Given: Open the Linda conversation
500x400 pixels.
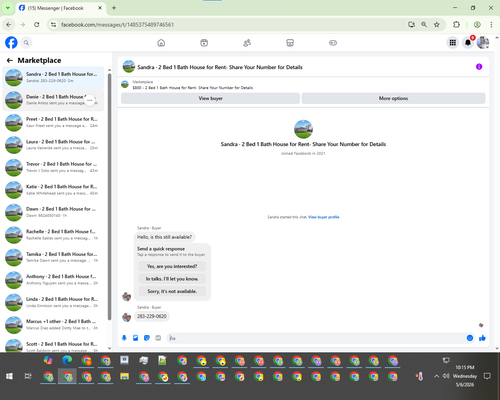Looking at the screenshot, I should point(53,302).
